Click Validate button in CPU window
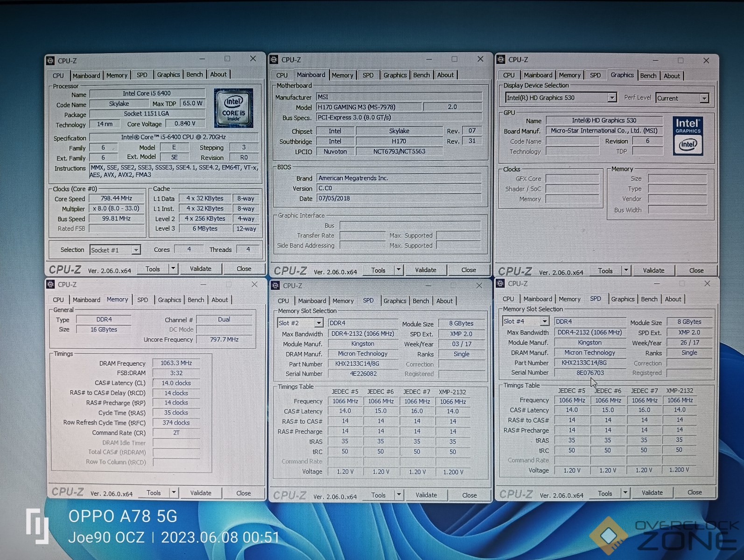This screenshot has height=560, width=744. (x=201, y=269)
